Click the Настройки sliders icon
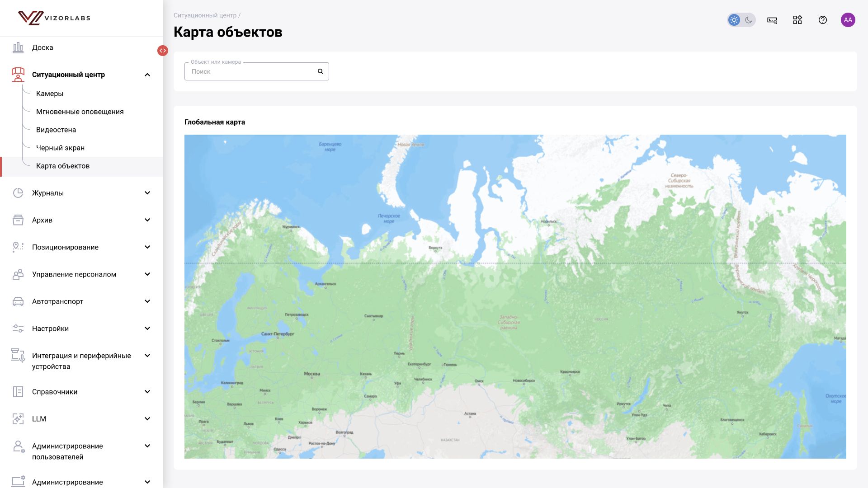The width and height of the screenshot is (868, 488). tap(18, 328)
